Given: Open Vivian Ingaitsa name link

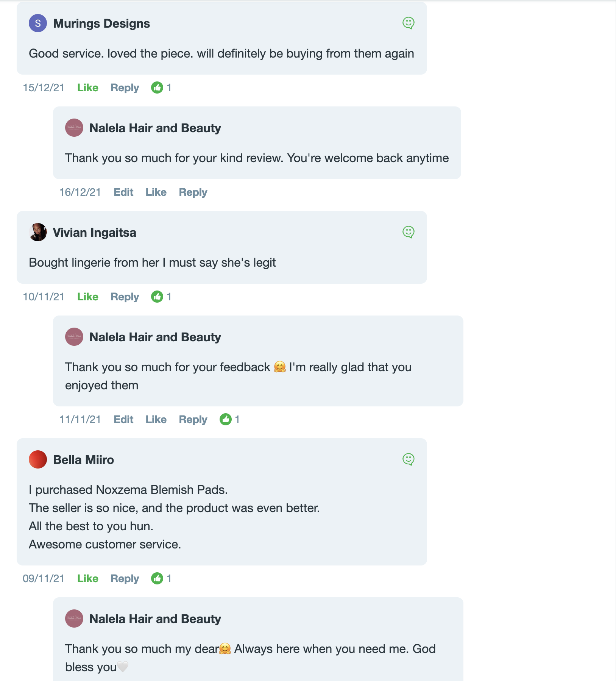Looking at the screenshot, I should coord(95,232).
